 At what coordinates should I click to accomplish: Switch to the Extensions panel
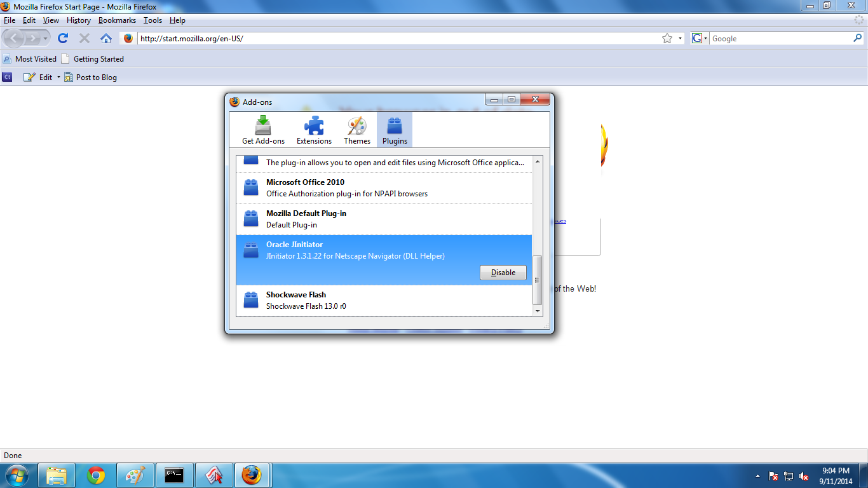pos(314,130)
